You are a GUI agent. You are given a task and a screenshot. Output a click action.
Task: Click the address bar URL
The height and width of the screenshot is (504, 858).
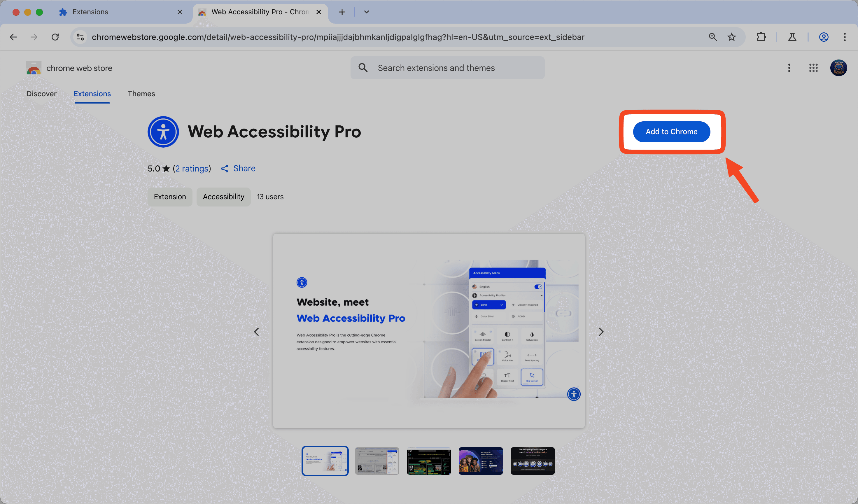(338, 37)
